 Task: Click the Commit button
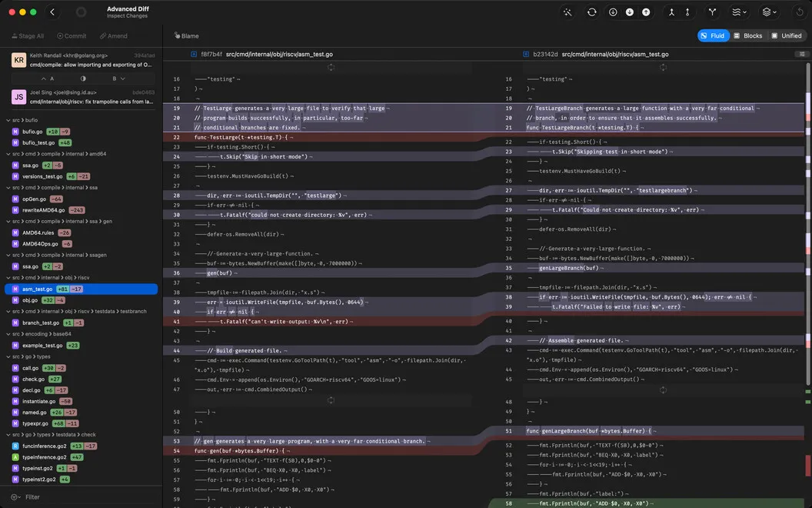coord(72,35)
